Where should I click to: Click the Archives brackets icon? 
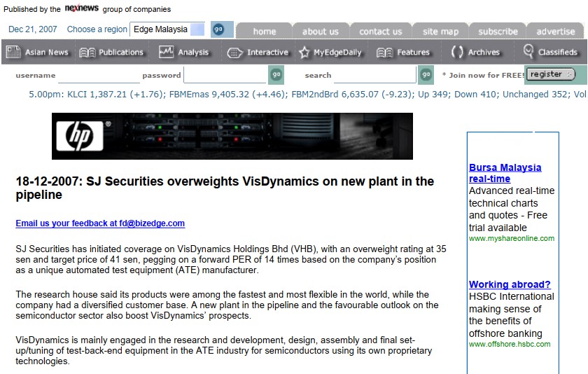click(457, 52)
